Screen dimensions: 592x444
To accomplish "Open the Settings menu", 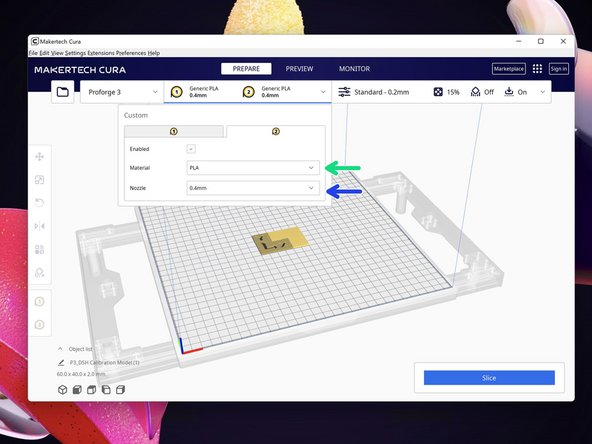I will 76,53.
